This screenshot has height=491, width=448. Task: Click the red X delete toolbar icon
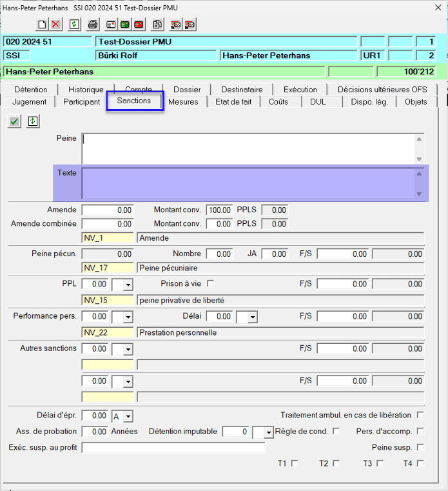[55, 25]
